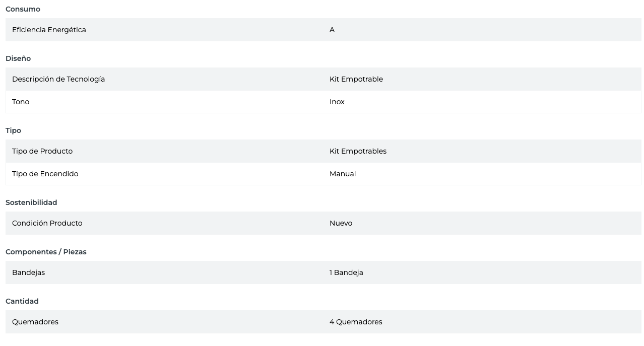Screen dimensions: 644x346
Task: Click the 4 Quemadores value
Action: pos(356,322)
